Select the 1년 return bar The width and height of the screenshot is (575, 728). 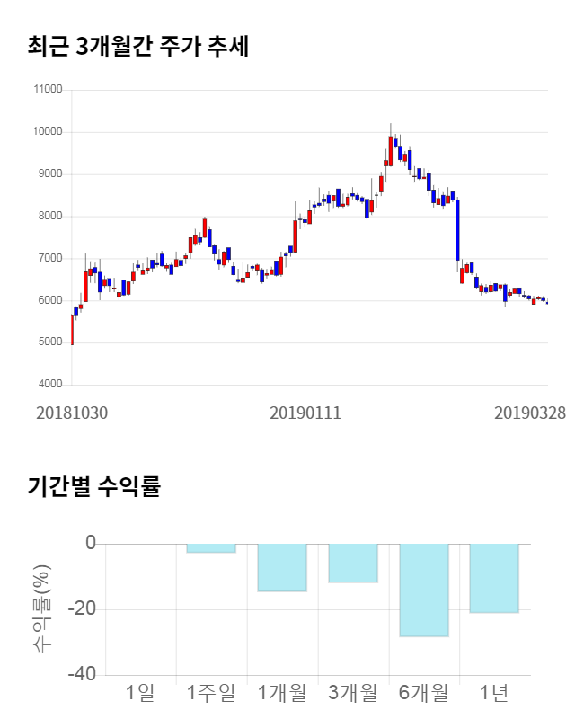point(494,578)
